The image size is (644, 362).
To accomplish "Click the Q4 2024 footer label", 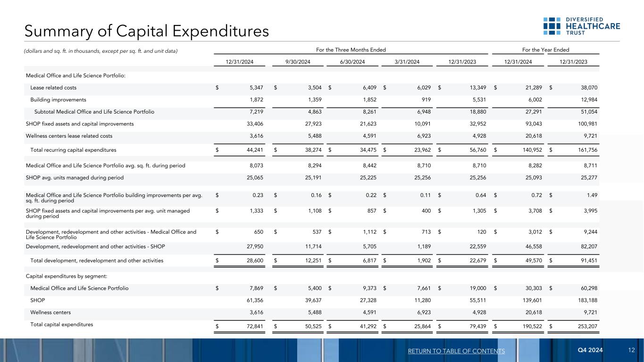I will (x=590, y=351).
